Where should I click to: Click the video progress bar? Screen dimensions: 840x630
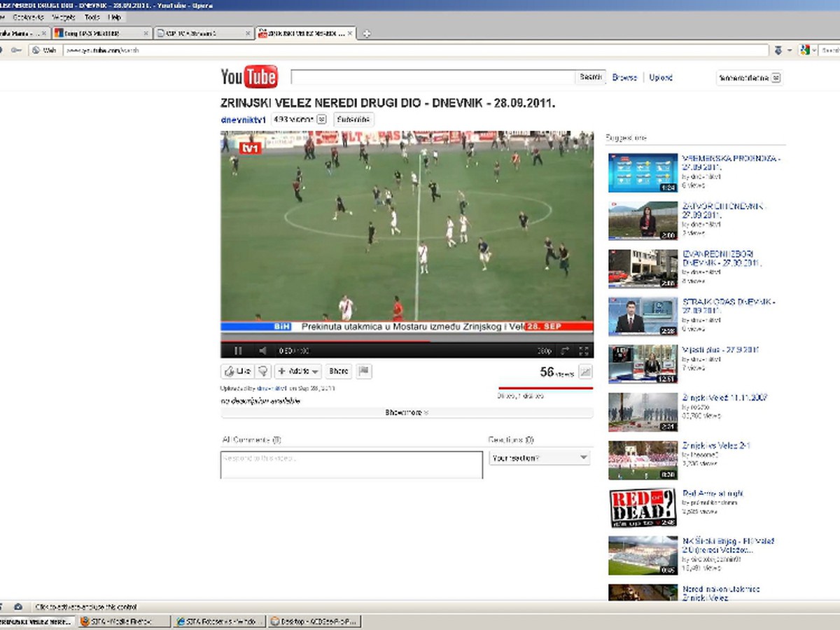pyautogui.click(x=407, y=341)
